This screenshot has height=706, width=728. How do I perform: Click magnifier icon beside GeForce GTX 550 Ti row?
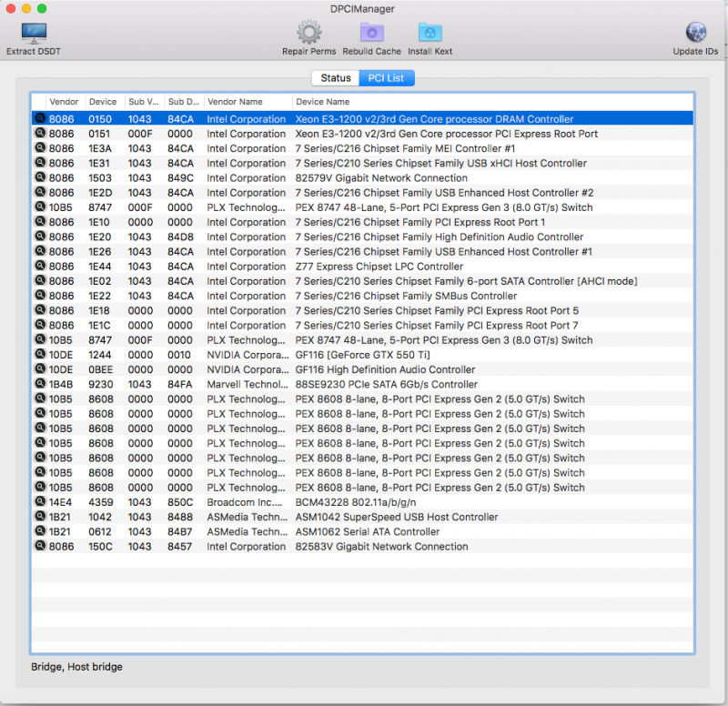(40, 355)
